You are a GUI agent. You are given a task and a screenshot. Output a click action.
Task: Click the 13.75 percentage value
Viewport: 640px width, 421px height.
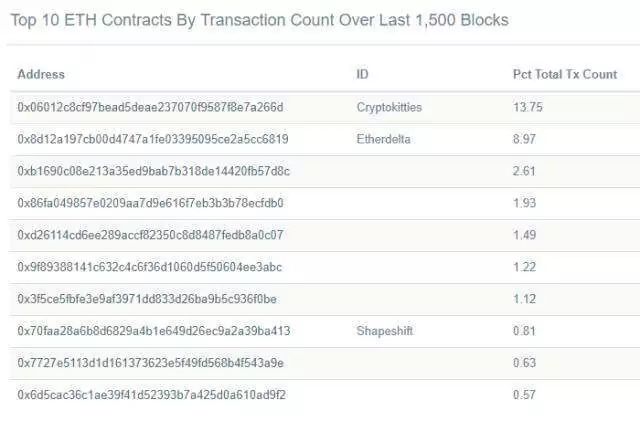coord(528,107)
